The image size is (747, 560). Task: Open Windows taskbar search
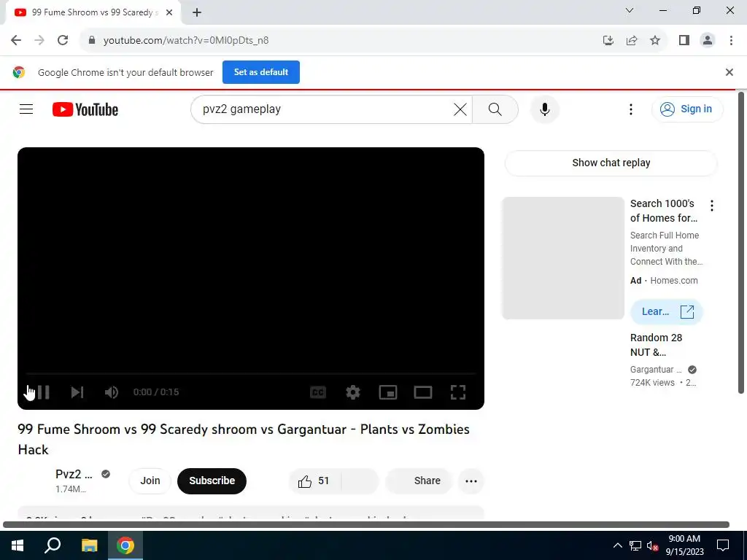pos(53,545)
